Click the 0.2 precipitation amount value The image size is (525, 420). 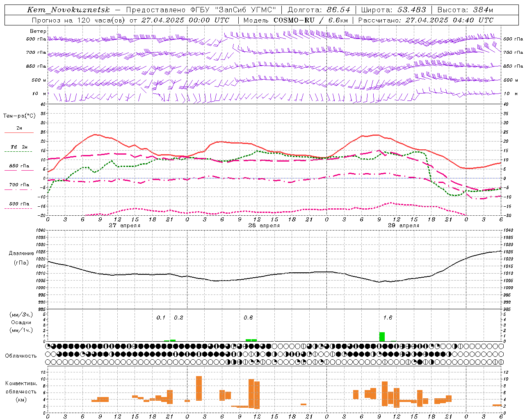click(x=178, y=318)
